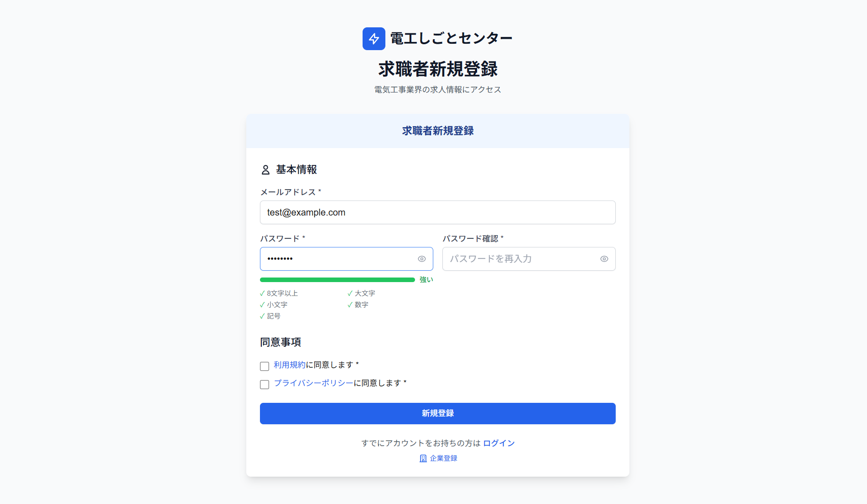Image resolution: width=867 pixels, height=504 pixels.
Task: Check the プライバシーポリシーに同意します checkbox
Action: pos(264,385)
